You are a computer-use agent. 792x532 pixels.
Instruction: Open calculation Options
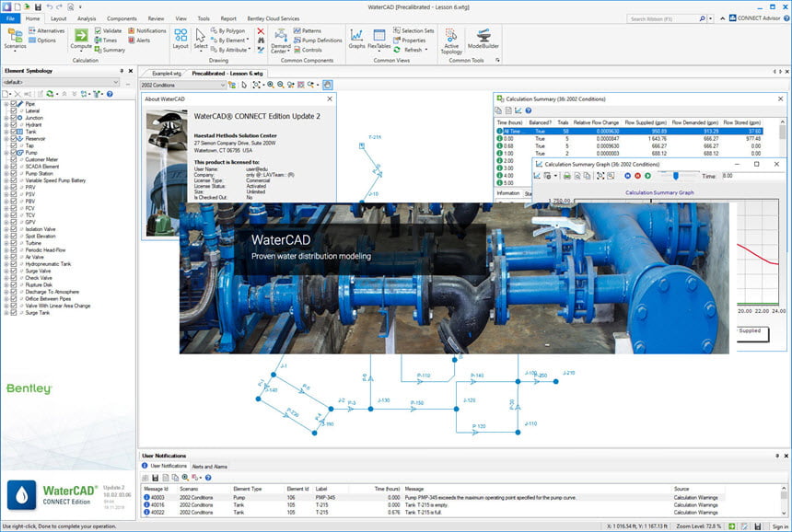point(42,40)
